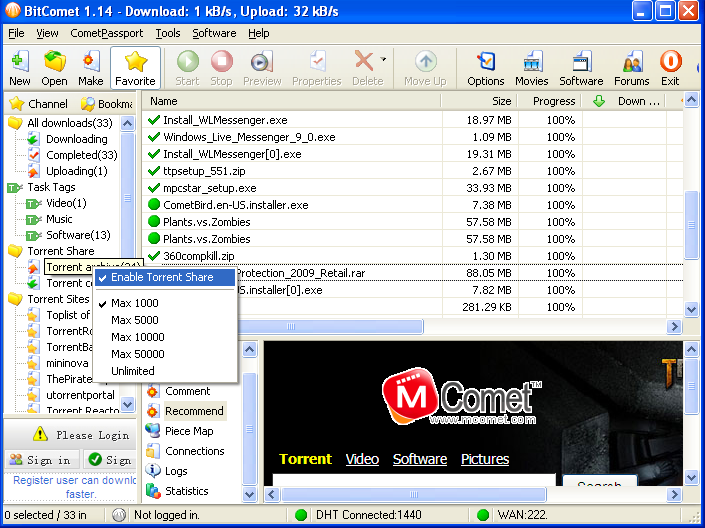Screen dimensions: 705x528
Task: Select Max 5000 share limit
Action: (x=164, y=320)
